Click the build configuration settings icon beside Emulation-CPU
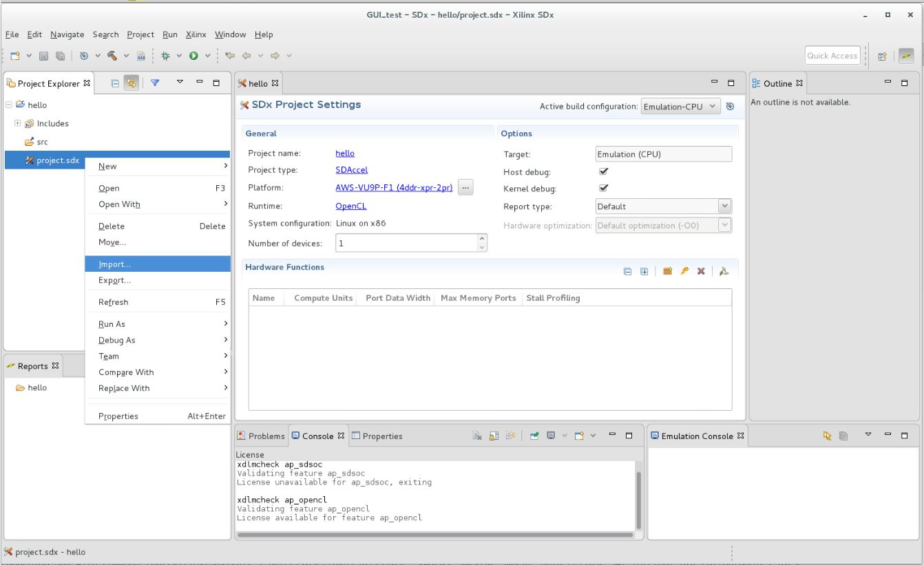 731,106
